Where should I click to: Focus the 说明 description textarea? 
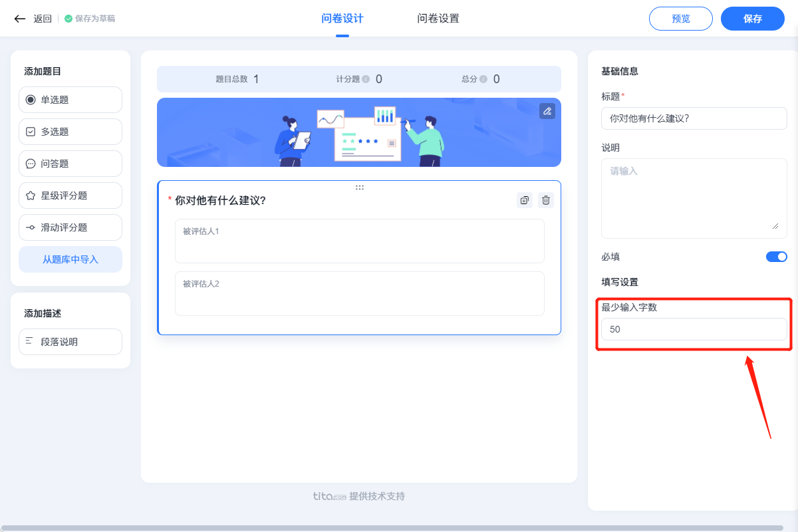click(694, 198)
